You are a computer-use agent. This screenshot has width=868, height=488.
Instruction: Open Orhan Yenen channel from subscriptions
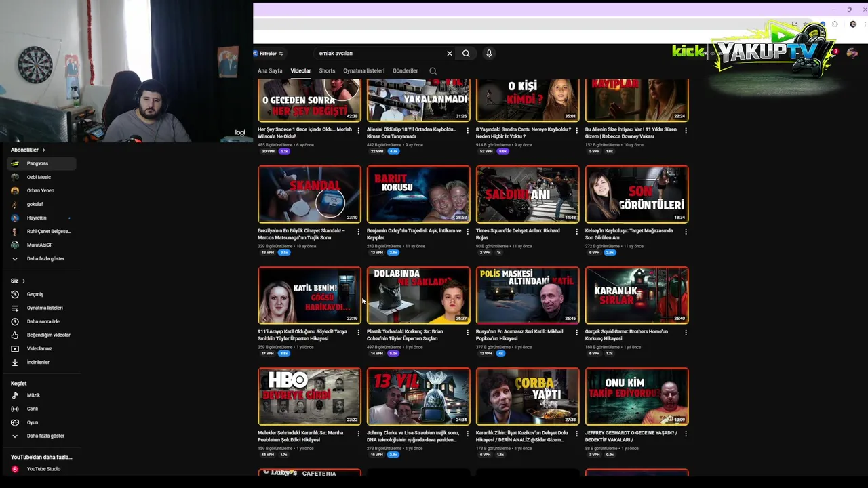pos(42,190)
